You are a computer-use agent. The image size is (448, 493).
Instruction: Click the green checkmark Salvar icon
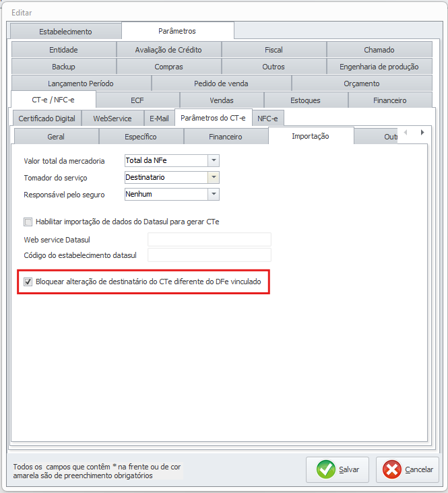(x=327, y=469)
